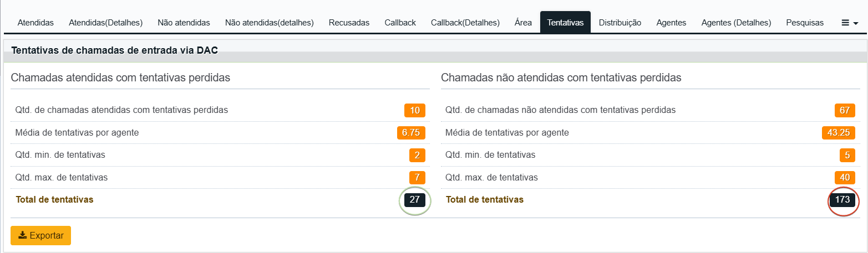Click the total badge showing 27
The height and width of the screenshot is (253, 868).
414,200
